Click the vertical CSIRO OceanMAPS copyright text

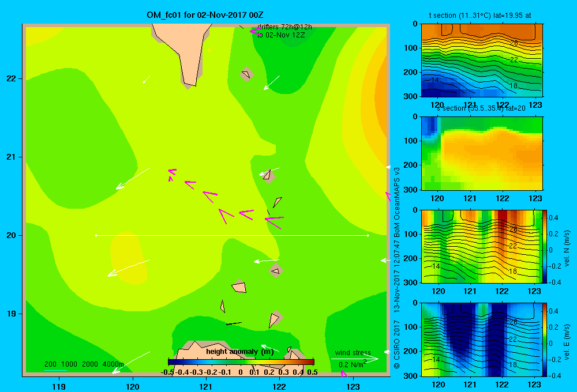397,267
